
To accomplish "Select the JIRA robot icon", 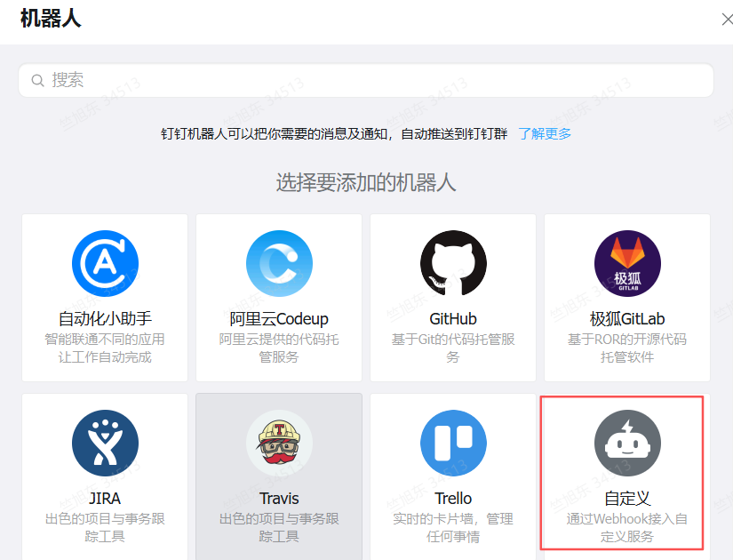I will 105,443.
